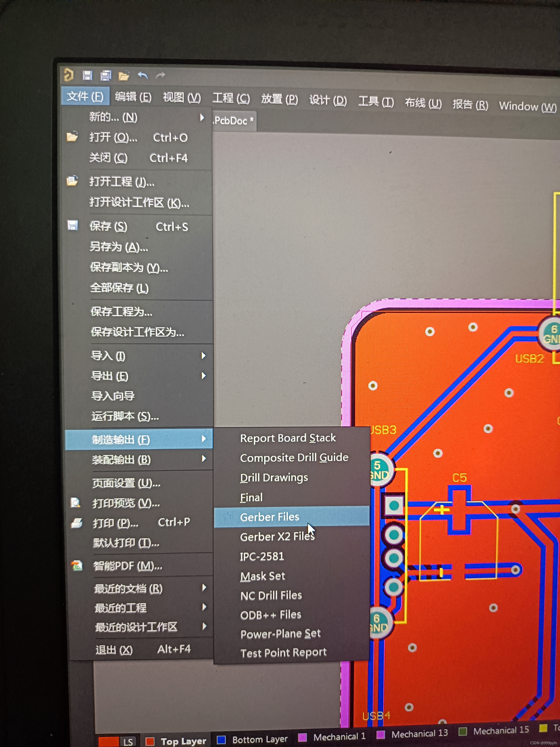Image resolution: width=560 pixels, height=747 pixels.
Task: Click the undo arrow icon
Action: click(x=142, y=75)
